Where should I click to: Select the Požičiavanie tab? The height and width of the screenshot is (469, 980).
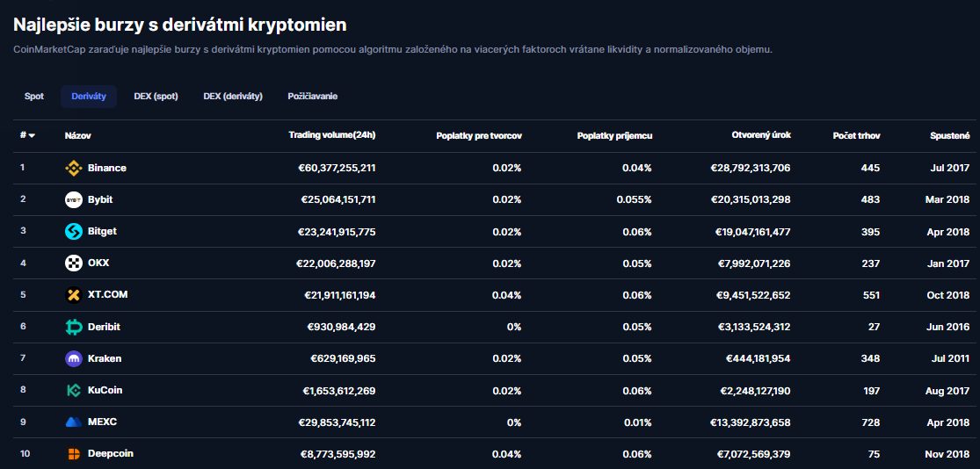point(312,97)
